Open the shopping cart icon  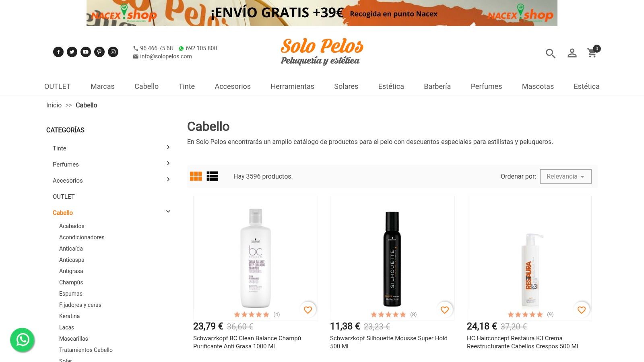592,53
